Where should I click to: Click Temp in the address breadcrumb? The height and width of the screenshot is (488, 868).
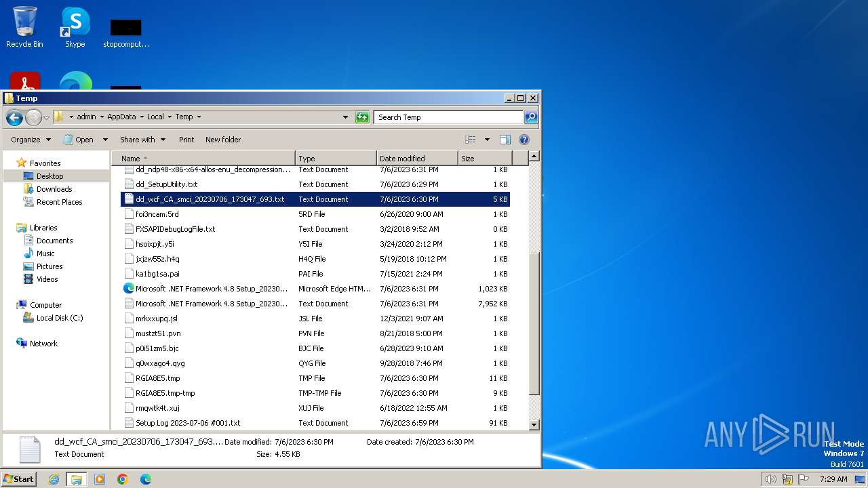(x=184, y=117)
